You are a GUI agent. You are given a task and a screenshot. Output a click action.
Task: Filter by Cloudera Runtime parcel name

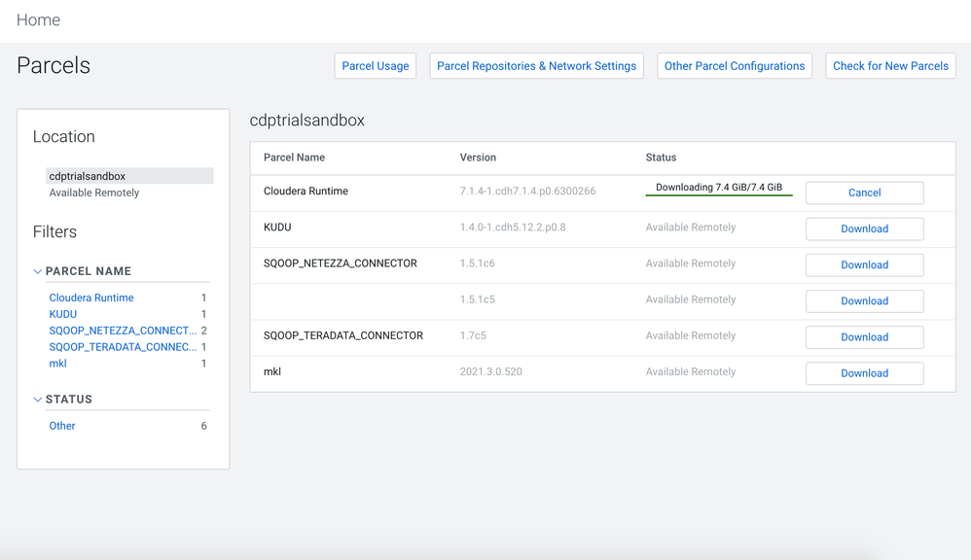point(91,297)
